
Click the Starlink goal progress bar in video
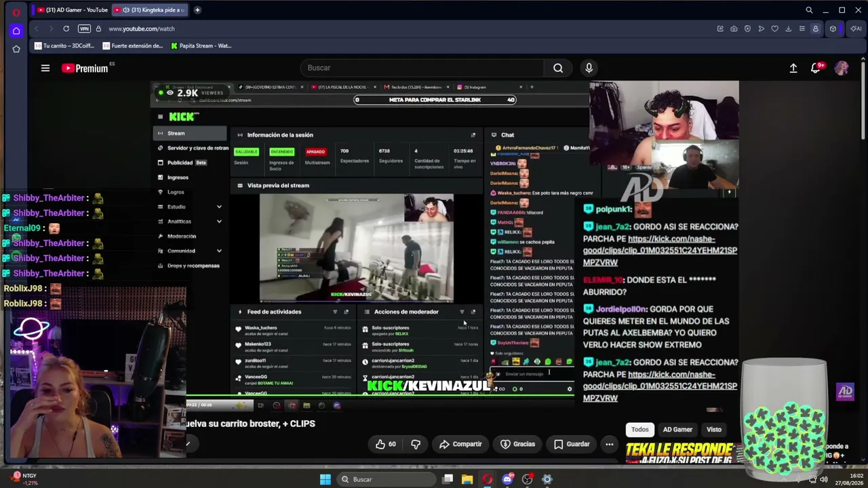click(x=435, y=100)
